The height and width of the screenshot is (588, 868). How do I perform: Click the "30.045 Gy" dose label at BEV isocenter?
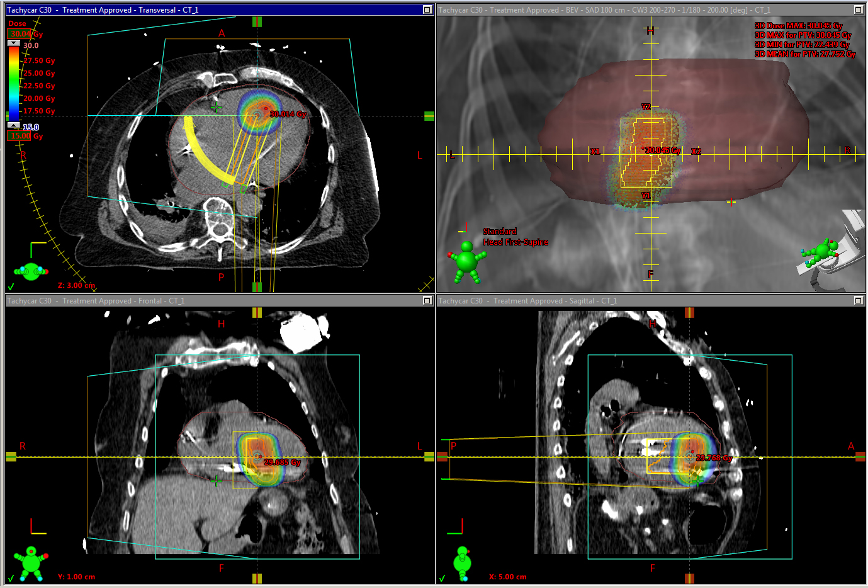(x=663, y=150)
